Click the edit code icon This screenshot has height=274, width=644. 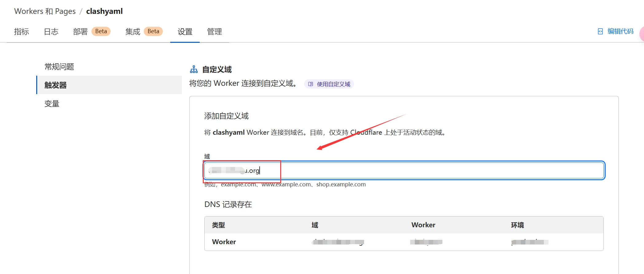[x=600, y=31]
